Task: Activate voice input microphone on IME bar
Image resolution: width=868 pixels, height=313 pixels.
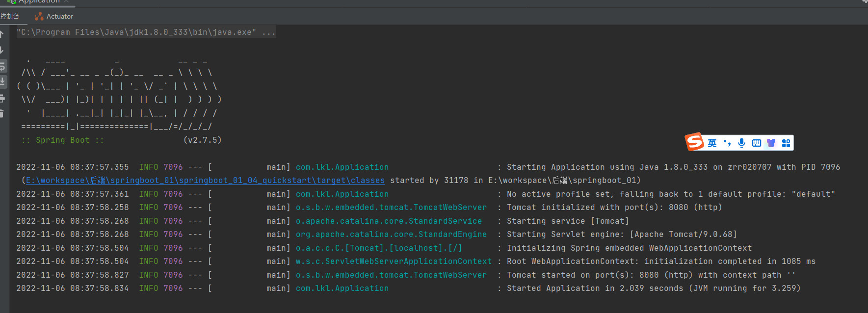Action: click(741, 143)
